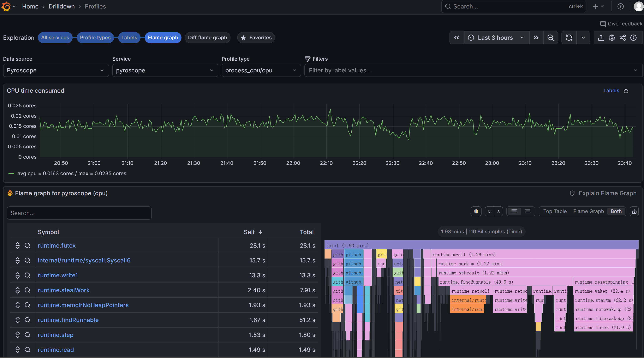The image size is (644, 358).
Task: Star the CPU time consumed panel
Action: click(x=626, y=91)
